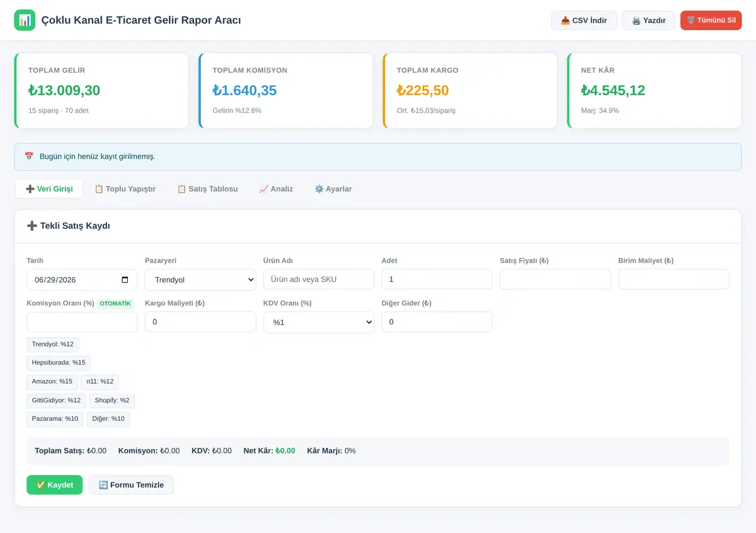Click the Toplam Komisyon value ₺1.640,35
756x533 pixels.
244,90
